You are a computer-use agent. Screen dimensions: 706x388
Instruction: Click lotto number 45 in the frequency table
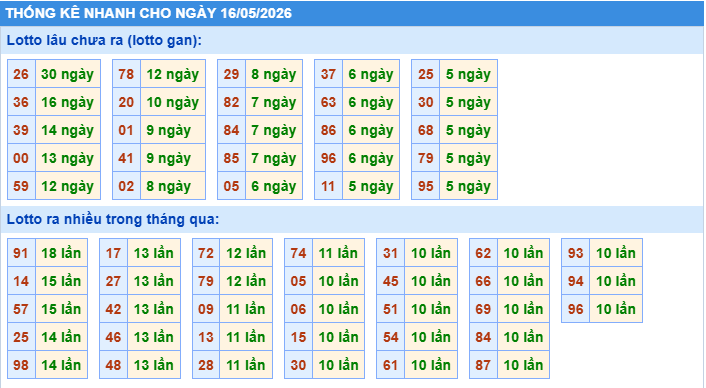391,281
